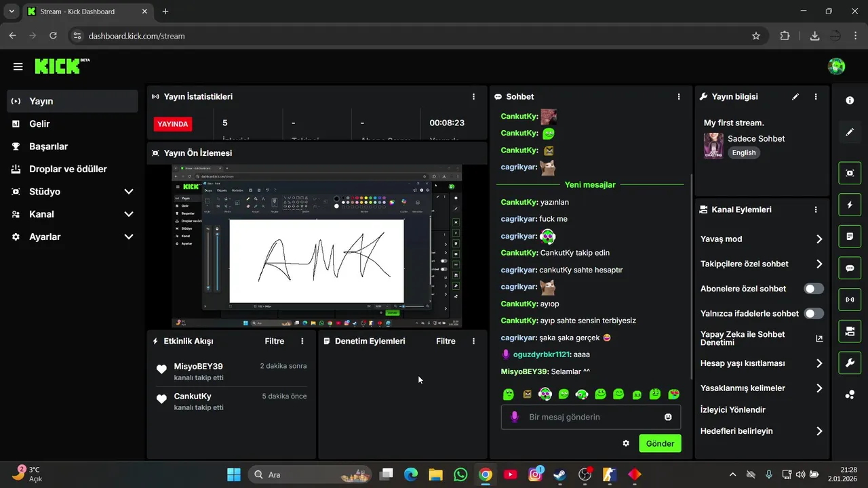
Task: Click İzleyici Yönlendir action
Action: coord(733,409)
